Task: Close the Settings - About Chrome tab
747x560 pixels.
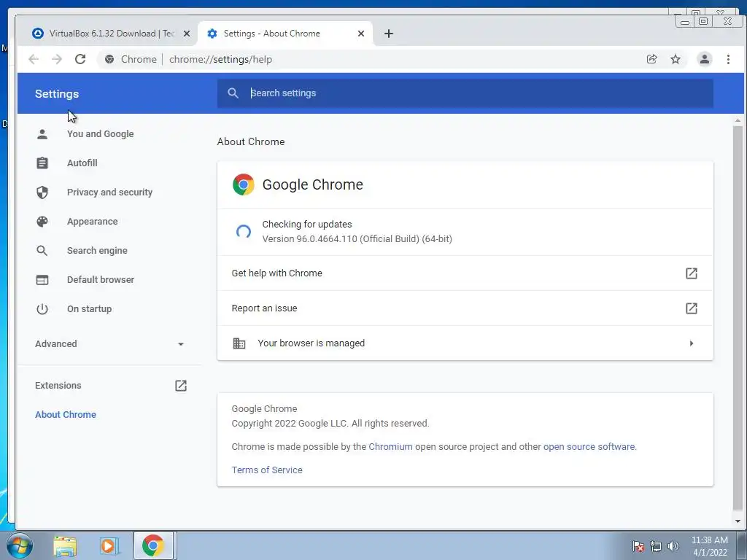Action: (361, 34)
